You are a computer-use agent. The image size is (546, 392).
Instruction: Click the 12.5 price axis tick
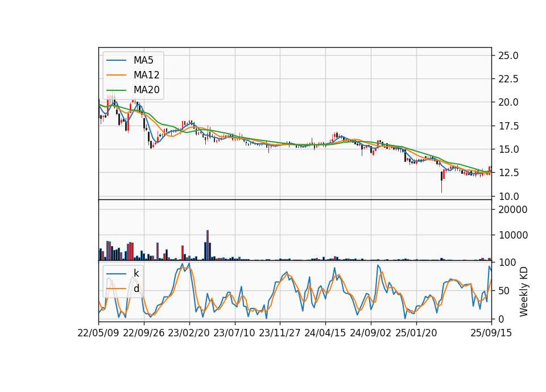[x=508, y=173]
